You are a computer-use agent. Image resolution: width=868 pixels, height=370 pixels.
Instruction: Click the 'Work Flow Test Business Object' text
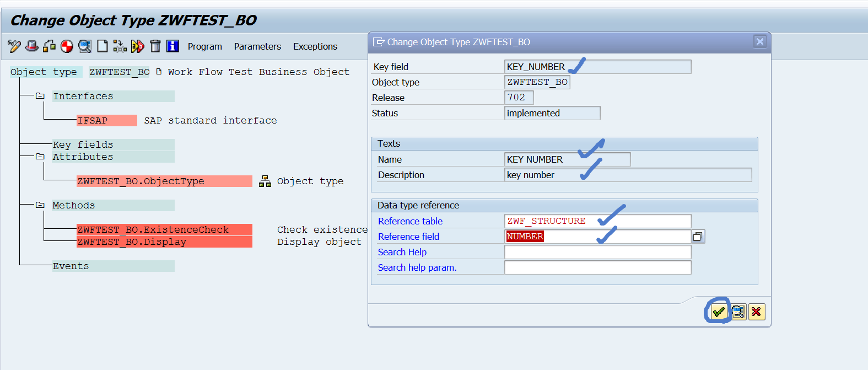point(258,72)
